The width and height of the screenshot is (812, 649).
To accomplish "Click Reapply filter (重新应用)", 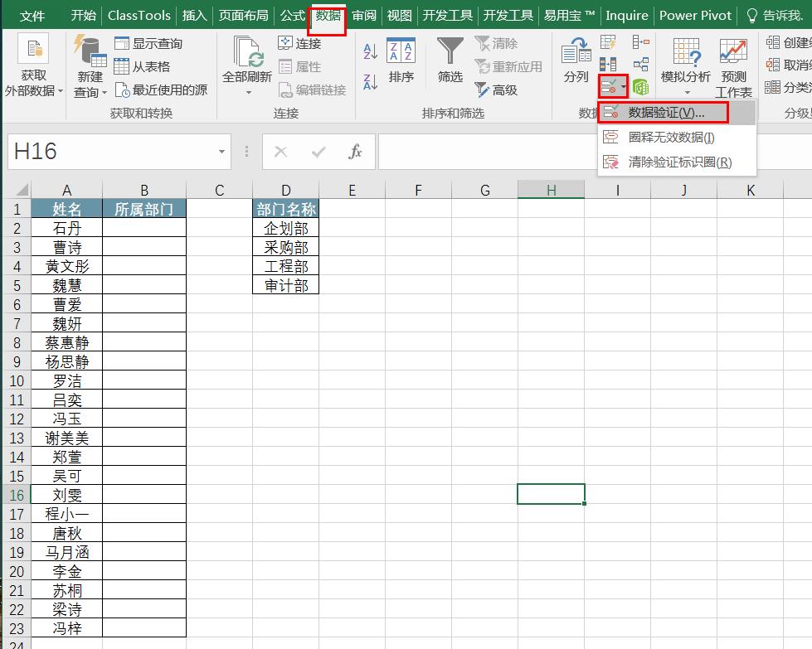I will point(508,67).
